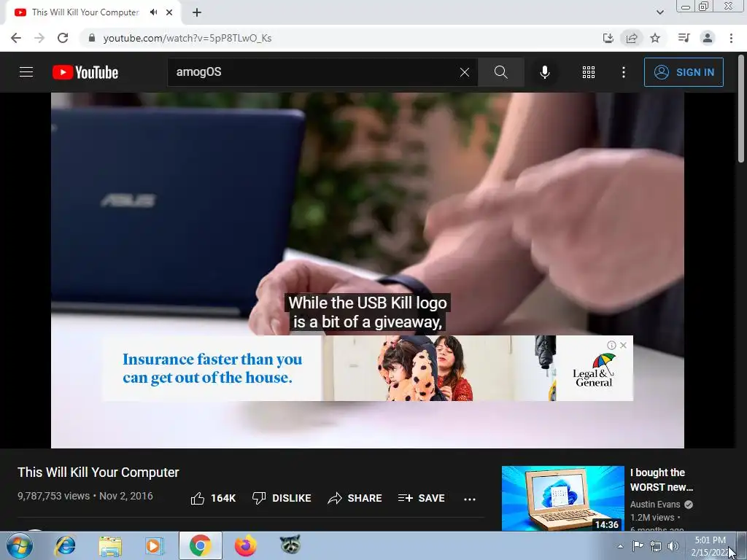
Task: Click the URL in the address bar
Action: (x=187, y=38)
